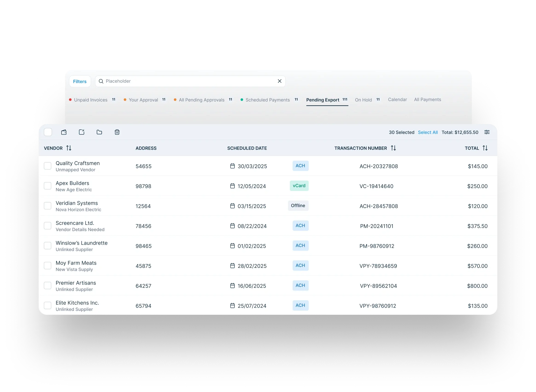Screen dimensions: 536x392
Task: Click the search magnifier icon
Action: (x=101, y=81)
